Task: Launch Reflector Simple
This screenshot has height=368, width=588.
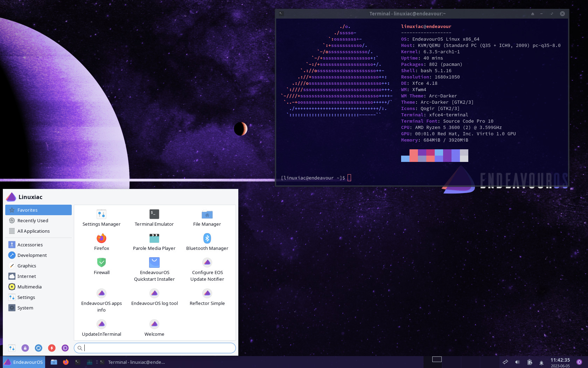Action: coord(207,297)
